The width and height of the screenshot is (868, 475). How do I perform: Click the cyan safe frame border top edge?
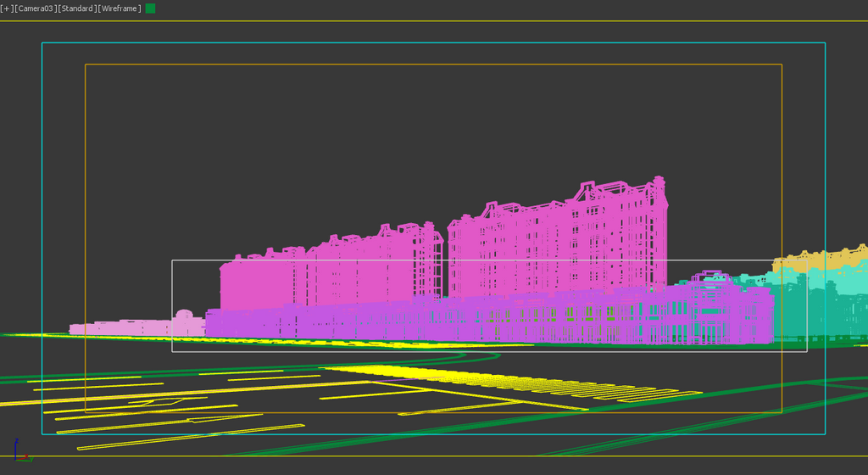pos(424,42)
